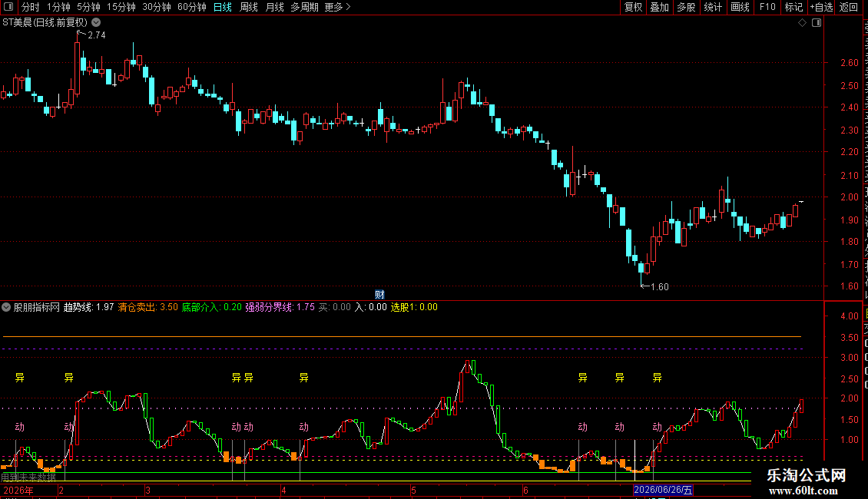Select the 5分钟 period tab
Viewport: 868px width, 499px height.
(x=88, y=7)
